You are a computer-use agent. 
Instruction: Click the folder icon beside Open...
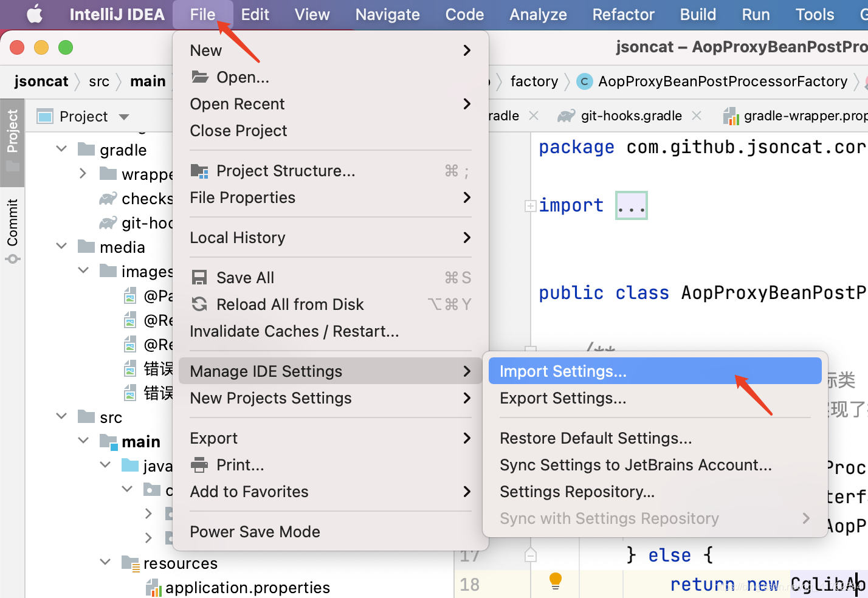coord(200,77)
